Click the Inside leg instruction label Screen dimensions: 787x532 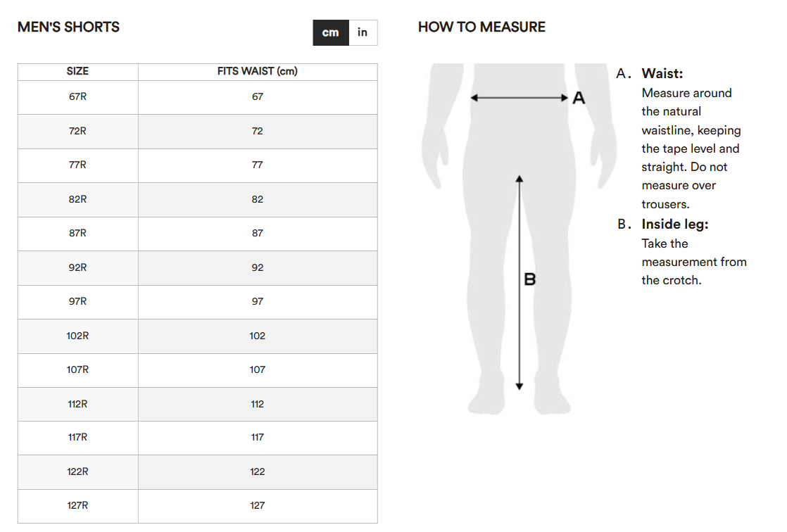pyautogui.click(x=674, y=224)
